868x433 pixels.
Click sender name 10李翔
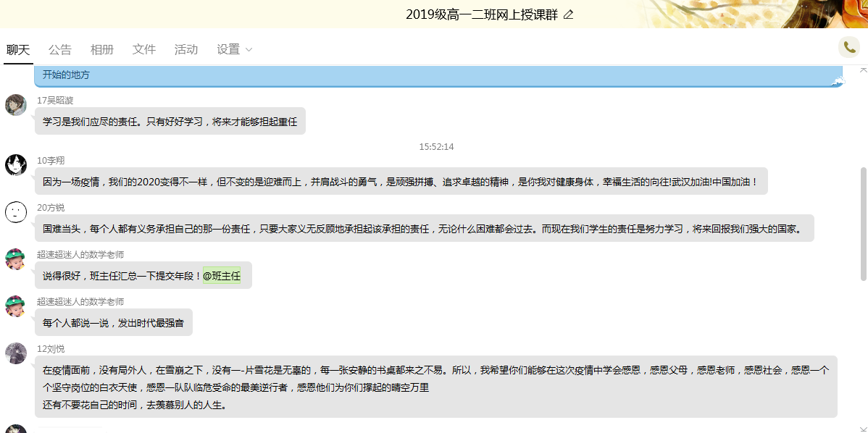click(51, 160)
